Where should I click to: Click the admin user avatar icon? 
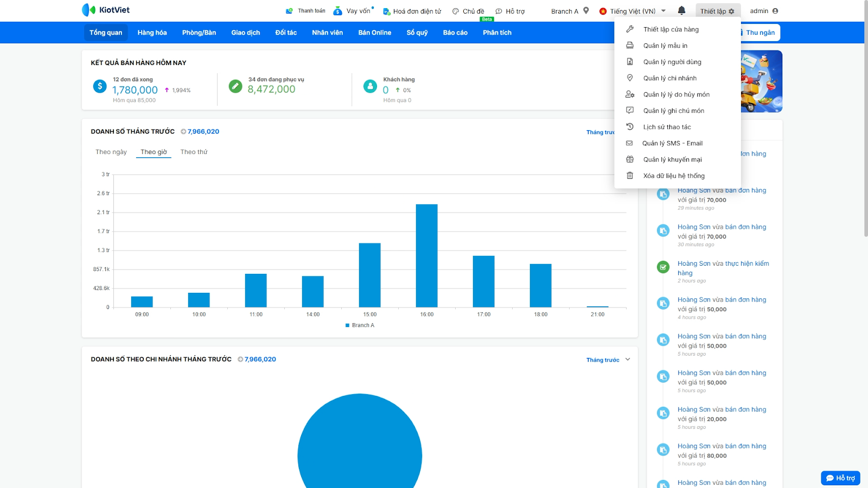click(775, 11)
